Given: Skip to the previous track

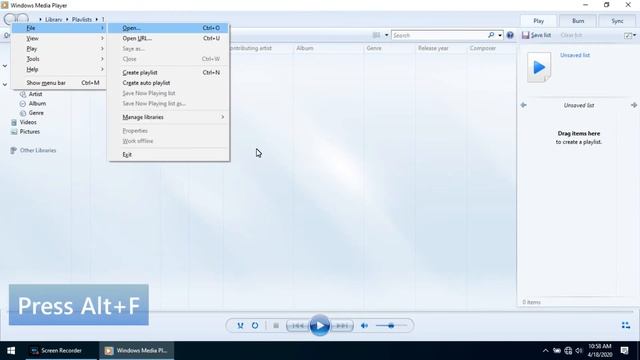Looking at the screenshot, I should point(298,325).
